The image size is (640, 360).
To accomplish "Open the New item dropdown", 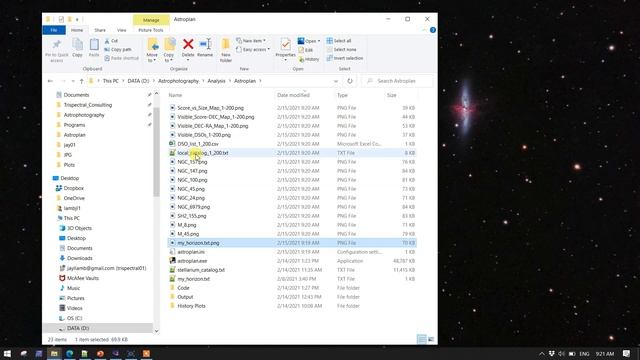I will (x=251, y=41).
